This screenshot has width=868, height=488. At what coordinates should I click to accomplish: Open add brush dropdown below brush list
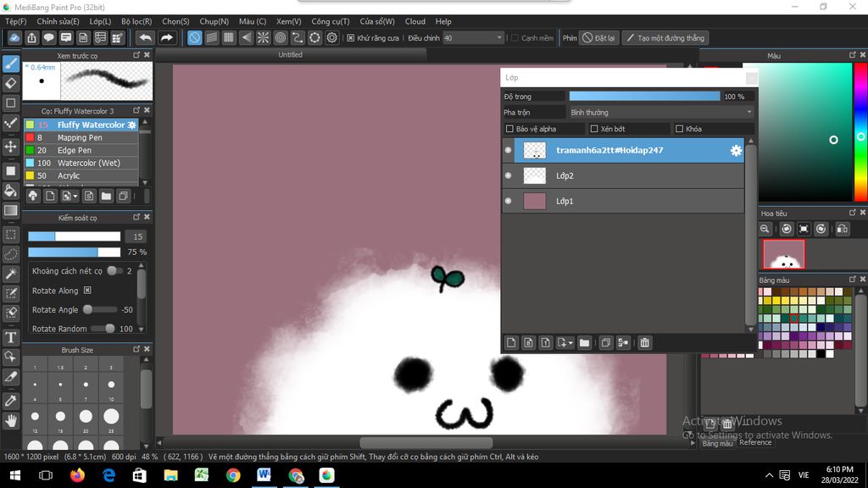(x=70, y=196)
